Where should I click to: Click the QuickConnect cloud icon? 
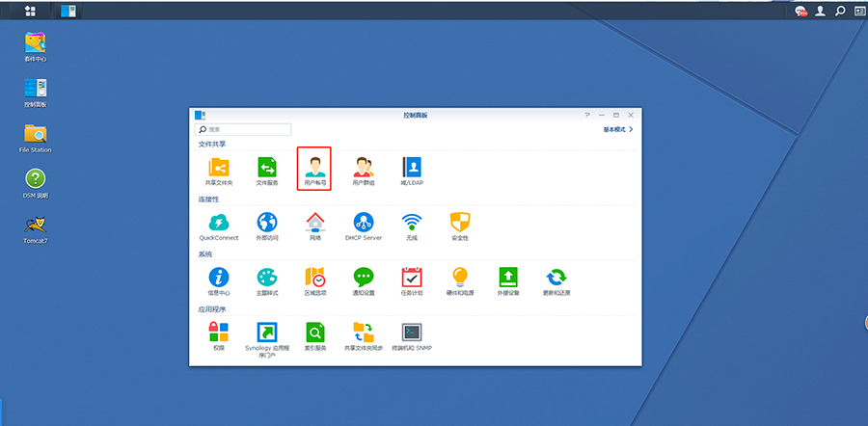click(x=219, y=223)
